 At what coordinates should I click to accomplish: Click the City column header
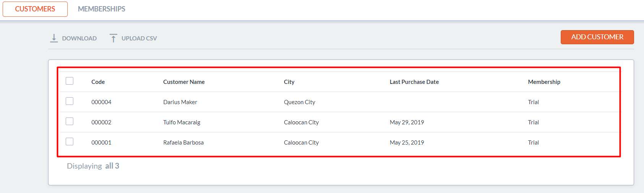pyautogui.click(x=289, y=82)
